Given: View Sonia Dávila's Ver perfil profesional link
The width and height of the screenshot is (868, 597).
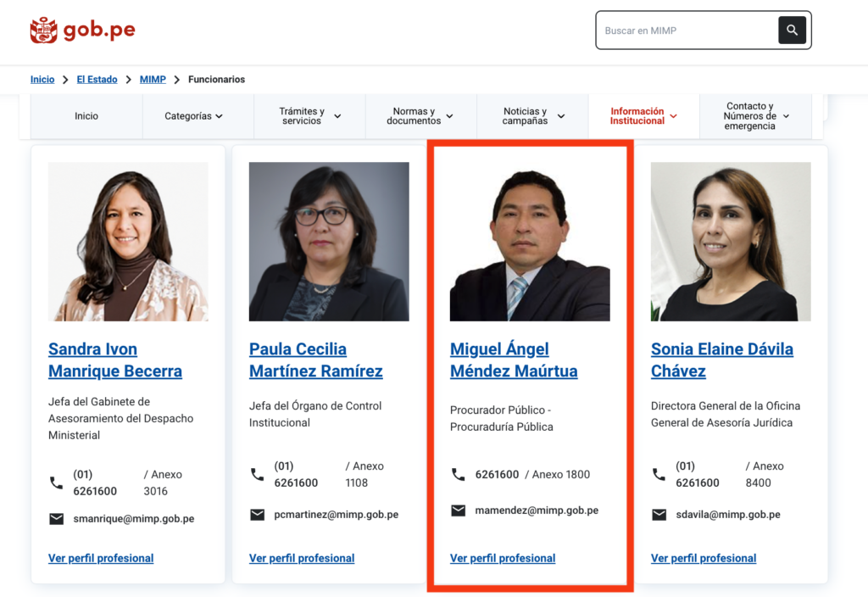Looking at the screenshot, I should 703,558.
